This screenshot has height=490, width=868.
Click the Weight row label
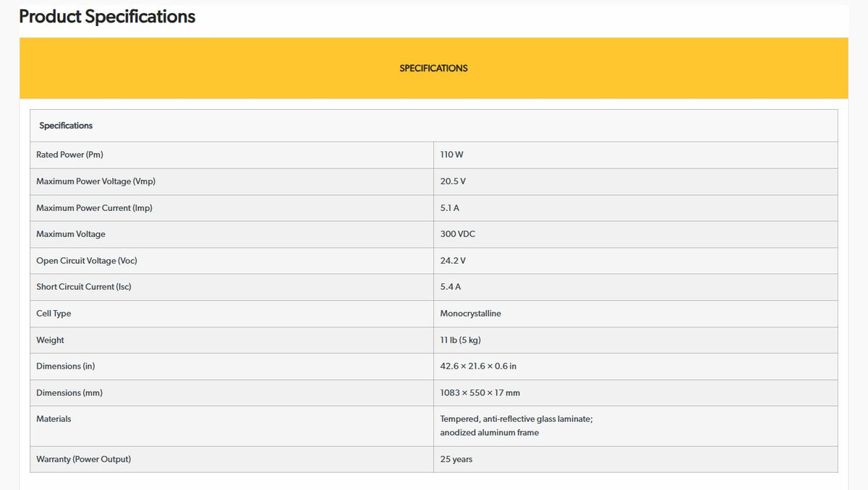point(50,340)
